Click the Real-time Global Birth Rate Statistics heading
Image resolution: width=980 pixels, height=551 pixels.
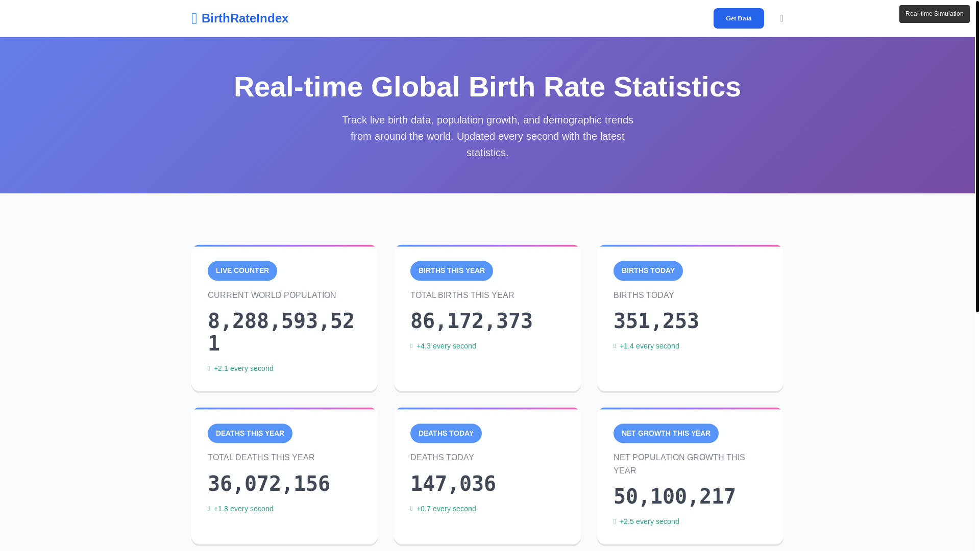tap(487, 87)
